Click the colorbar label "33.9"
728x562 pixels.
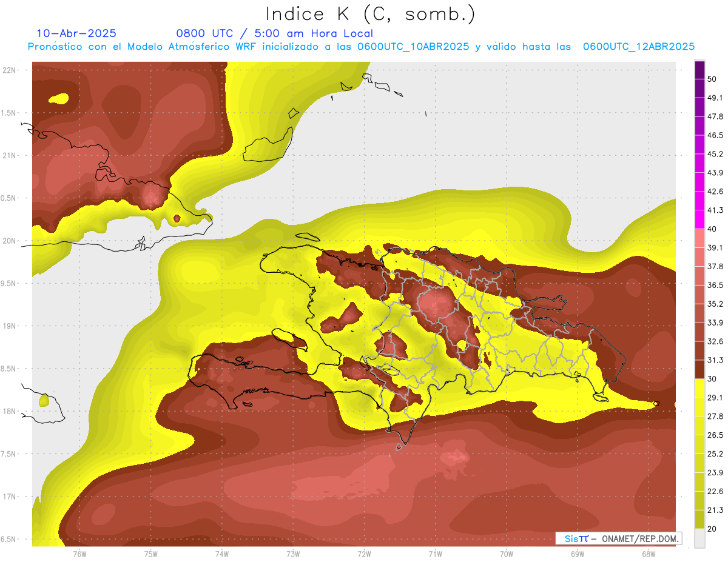coord(715,323)
